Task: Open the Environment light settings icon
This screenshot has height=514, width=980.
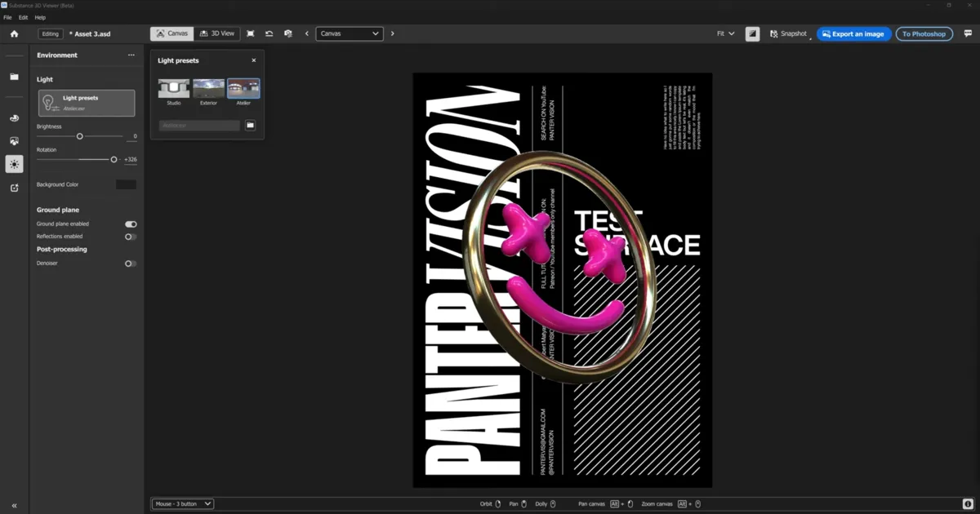Action: [13, 164]
